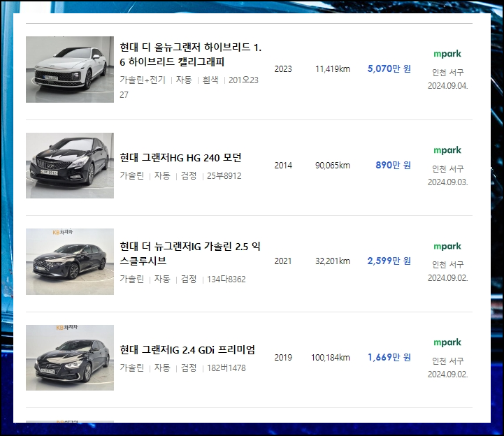Click the model year 2021
Image resolution: width=504 pixels, height=436 pixels.
(283, 261)
